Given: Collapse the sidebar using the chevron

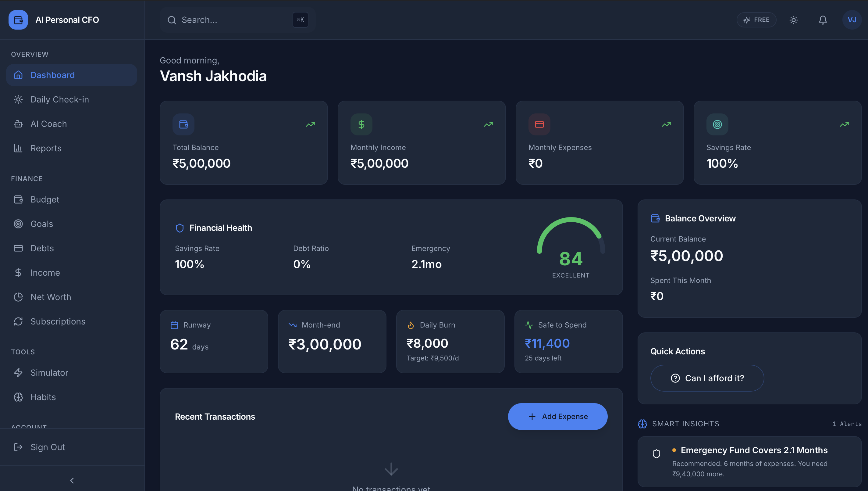Looking at the screenshot, I should pos(72,480).
